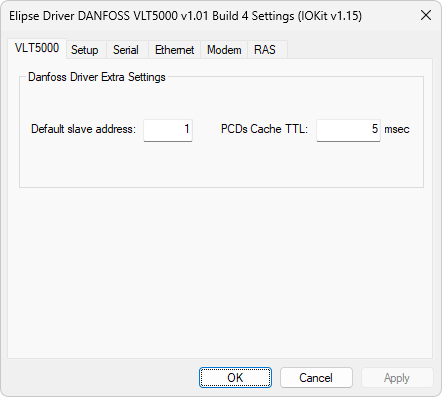
Task: Confirm settings with the OK button
Action: [235, 378]
